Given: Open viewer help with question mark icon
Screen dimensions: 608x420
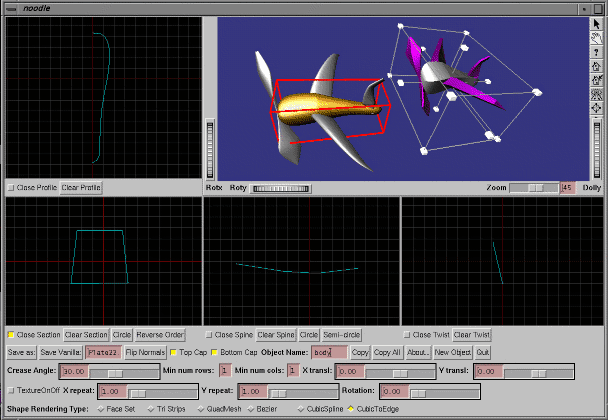Looking at the screenshot, I should pyautogui.click(x=597, y=51).
